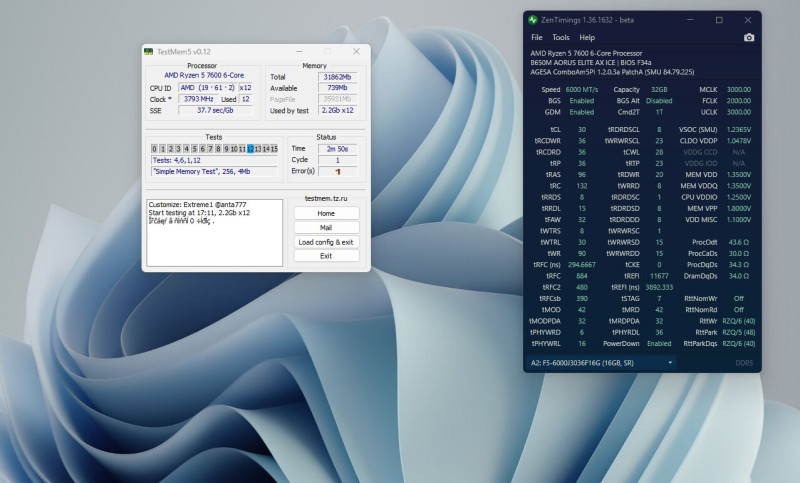Close the TestMem5 window
Viewport: 800px width, 483px height.
(356, 52)
